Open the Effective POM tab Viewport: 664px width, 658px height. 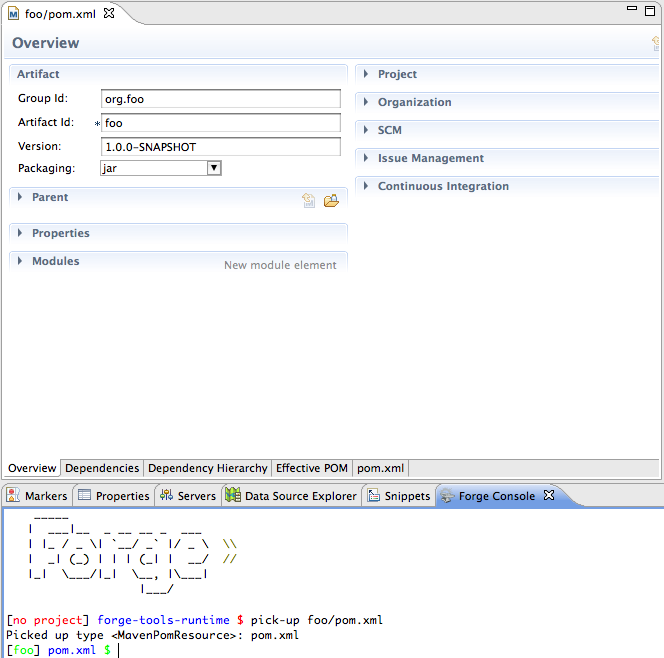coord(312,468)
